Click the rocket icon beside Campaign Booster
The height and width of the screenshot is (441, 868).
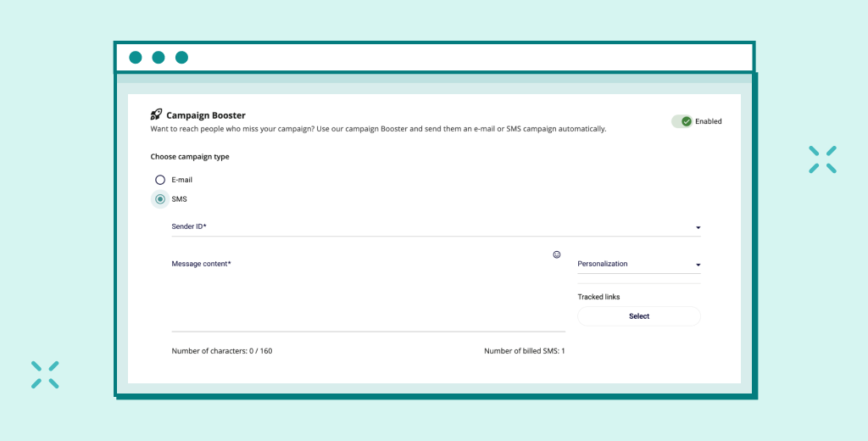click(x=156, y=114)
